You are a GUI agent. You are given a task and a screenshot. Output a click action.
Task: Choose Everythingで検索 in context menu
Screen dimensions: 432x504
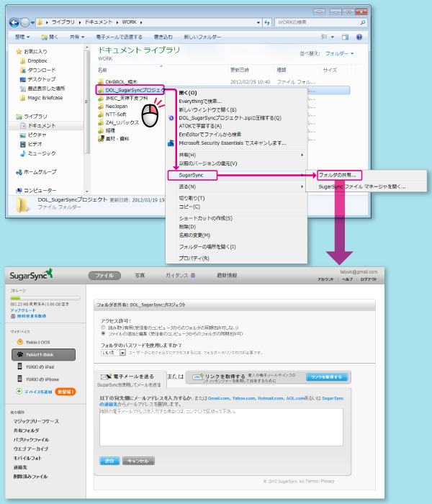[x=200, y=102]
